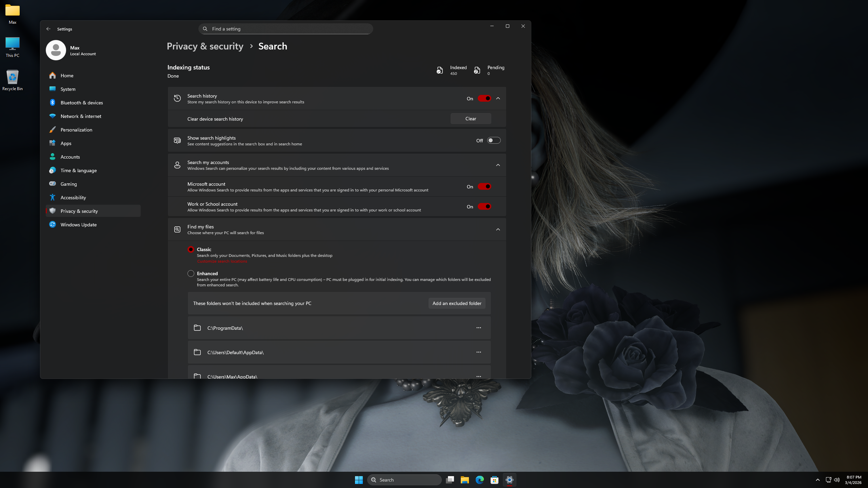Collapse the Search my accounts section
The image size is (868, 488).
(498, 165)
